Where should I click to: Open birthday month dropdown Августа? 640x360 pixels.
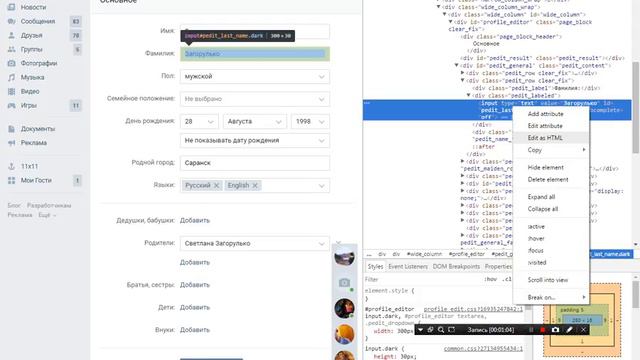click(255, 121)
